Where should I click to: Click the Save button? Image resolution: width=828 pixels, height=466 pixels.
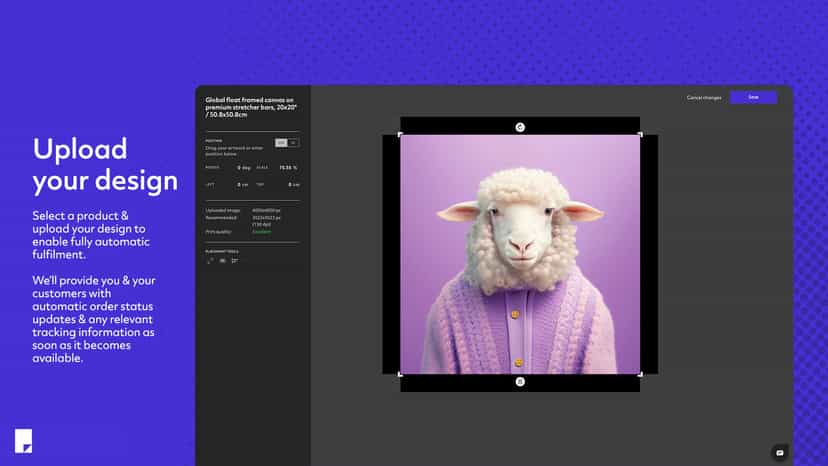pyautogui.click(x=753, y=97)
